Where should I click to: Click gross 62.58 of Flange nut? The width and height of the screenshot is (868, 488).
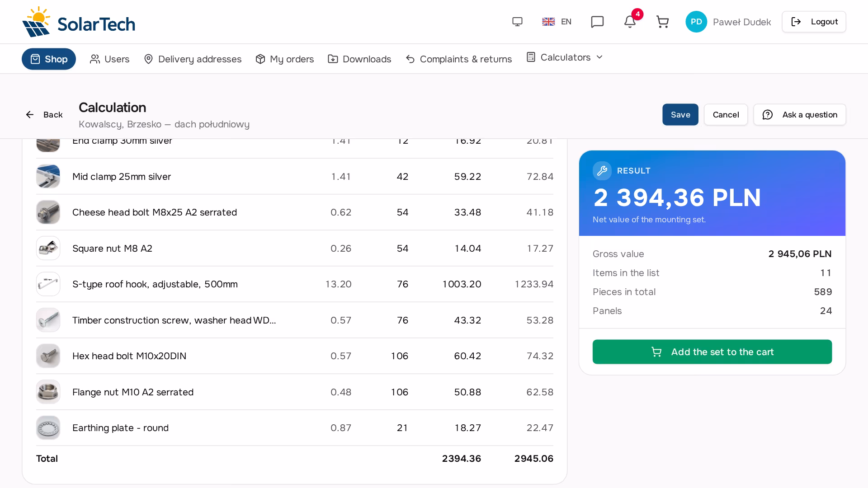[x=540, y=392]
